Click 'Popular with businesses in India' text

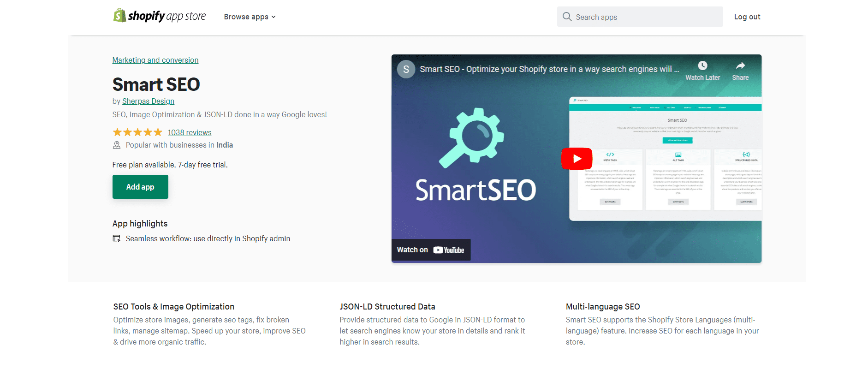point(179,145)
